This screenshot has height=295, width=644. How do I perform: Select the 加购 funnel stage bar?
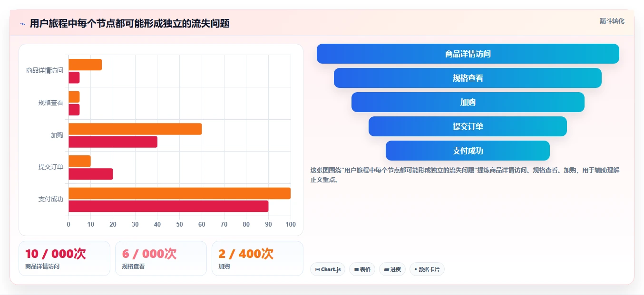[x=468, y=102]
